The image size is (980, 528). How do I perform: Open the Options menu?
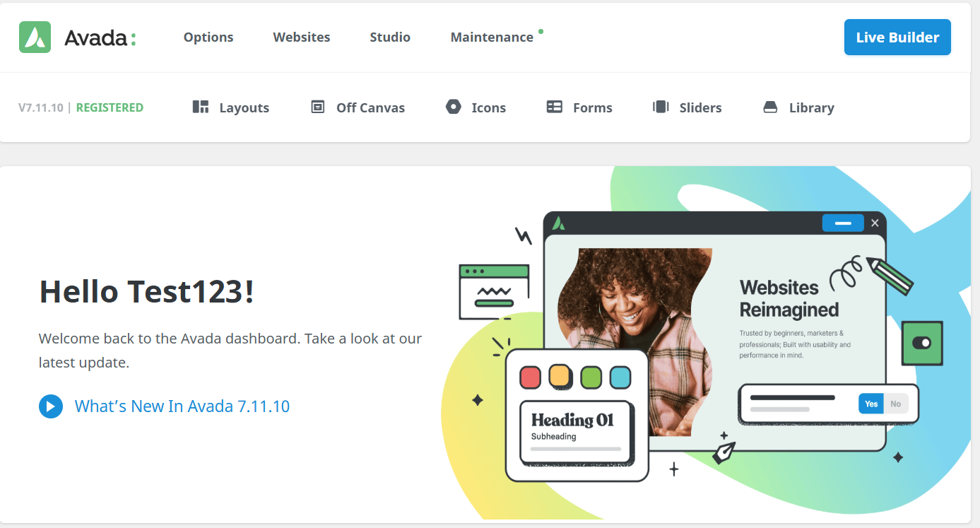(208, 37)
